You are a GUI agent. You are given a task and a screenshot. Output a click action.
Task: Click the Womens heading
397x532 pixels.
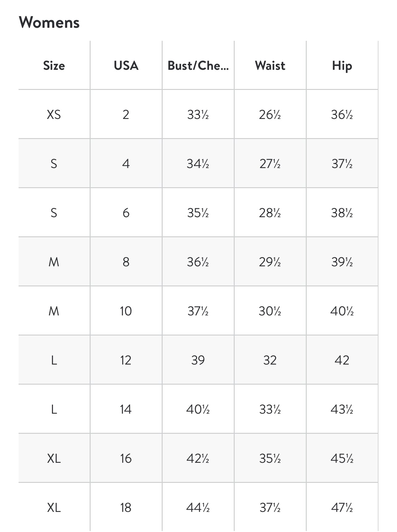(49, 23)
